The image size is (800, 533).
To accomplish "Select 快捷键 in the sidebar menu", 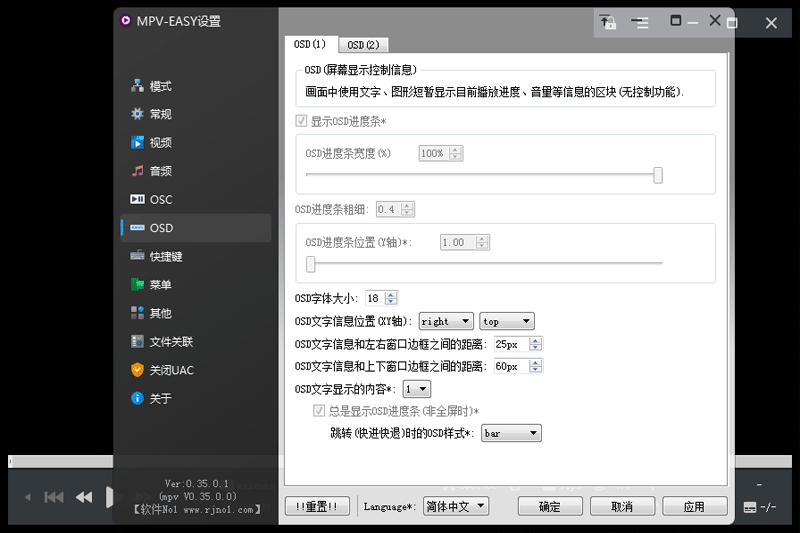I will pyautogui.click(x=196, y=256).
